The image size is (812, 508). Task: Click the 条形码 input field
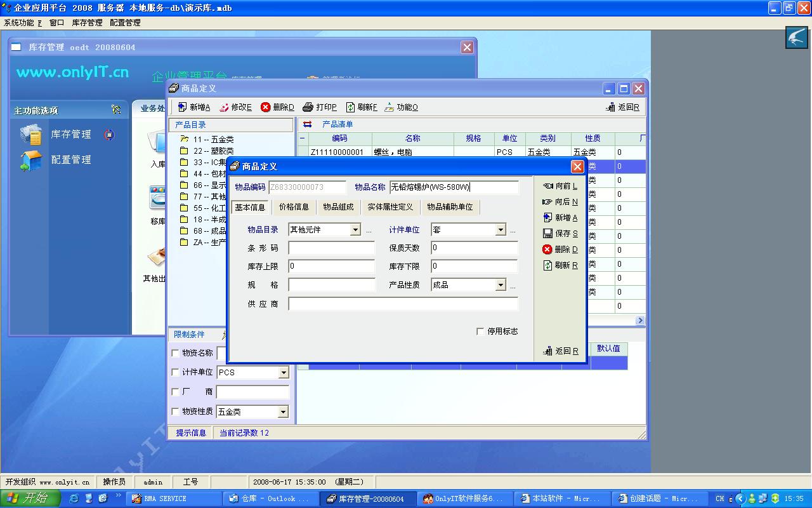click(x=331, y=248)
